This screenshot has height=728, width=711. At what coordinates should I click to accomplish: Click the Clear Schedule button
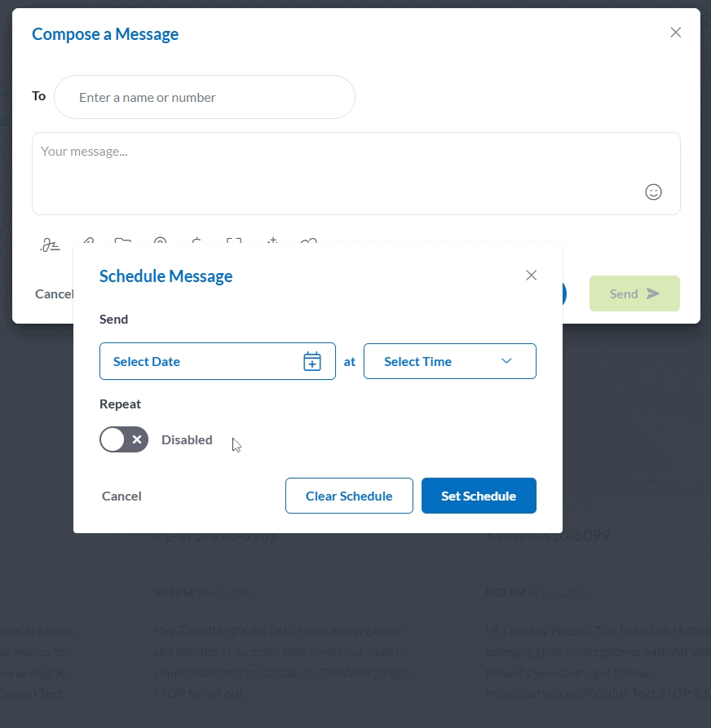349,496
